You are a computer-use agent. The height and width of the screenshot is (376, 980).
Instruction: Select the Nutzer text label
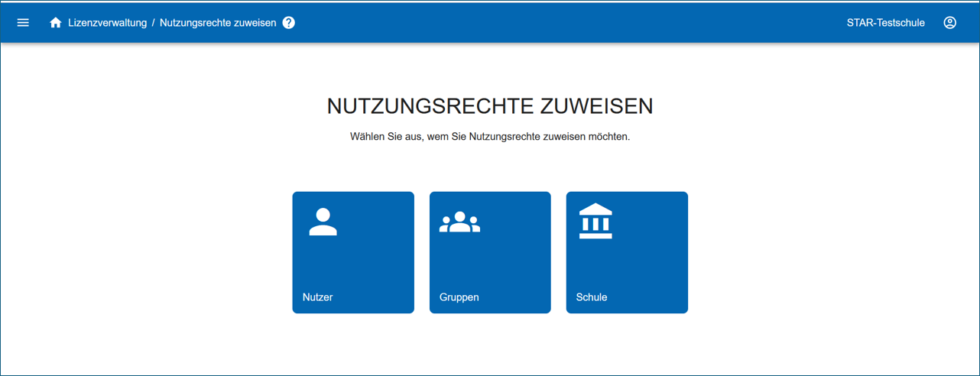(x=318, y=297)
